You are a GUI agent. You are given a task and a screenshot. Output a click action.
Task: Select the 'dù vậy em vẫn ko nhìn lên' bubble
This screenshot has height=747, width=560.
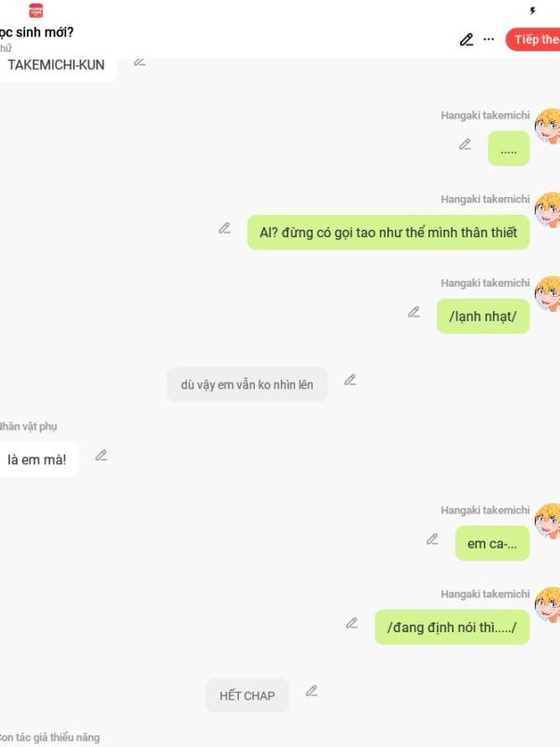click(x=247, y=385)
